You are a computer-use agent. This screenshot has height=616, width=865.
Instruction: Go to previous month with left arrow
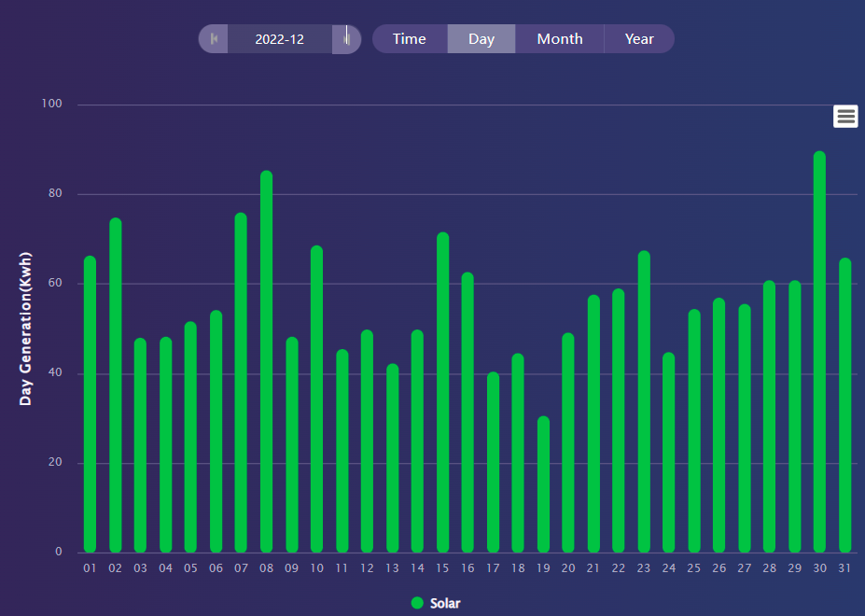(x=214, y=39)
